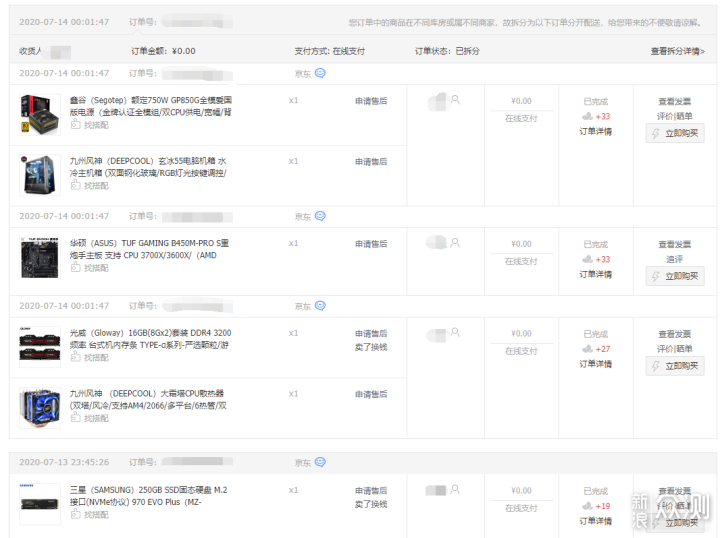This screenshot has height=538, width=720.
Task: Click 立即购买 button in Gloway memory order
Action: [x=675, y=366]
